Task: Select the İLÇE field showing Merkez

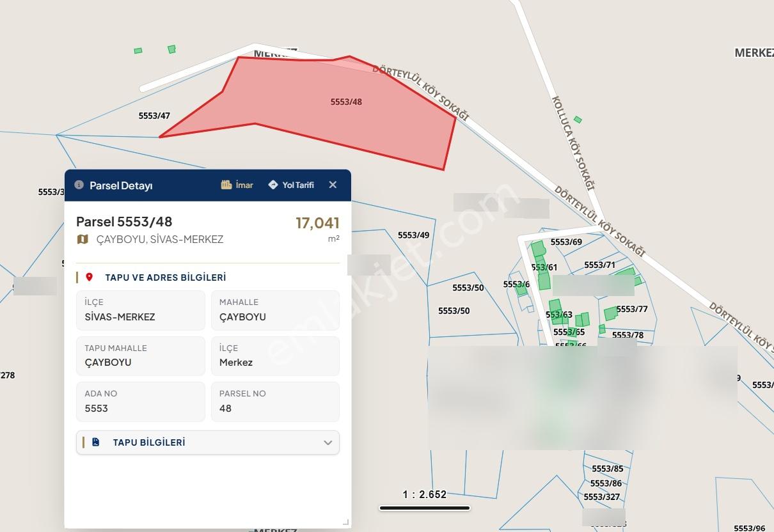Action: click(x=275, y=356)
